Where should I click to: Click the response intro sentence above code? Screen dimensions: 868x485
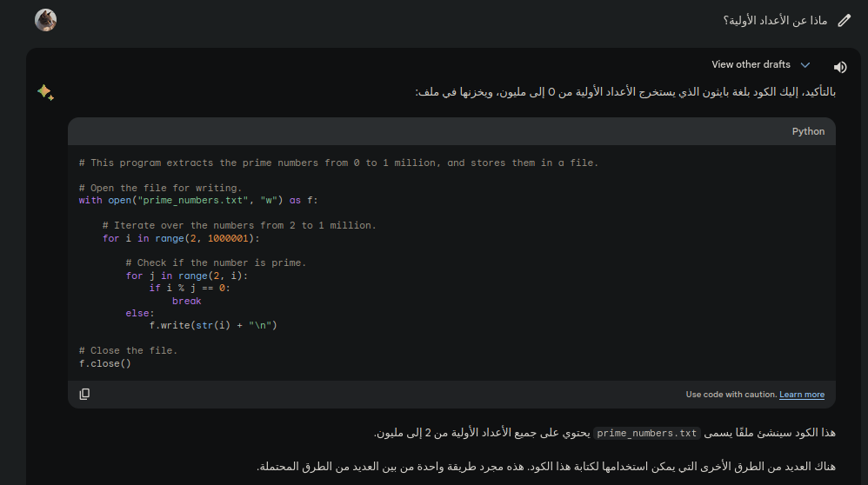tap(624, 92)
